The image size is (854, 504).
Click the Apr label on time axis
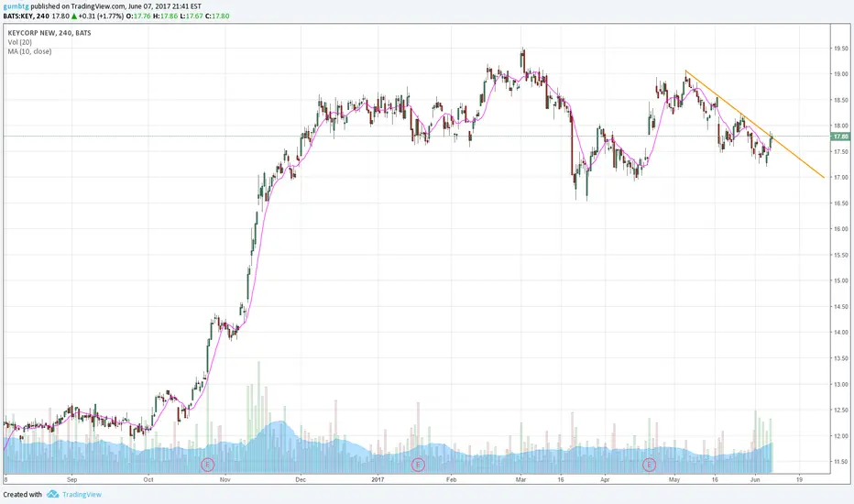pyautogui.click(x=605, y=480)
